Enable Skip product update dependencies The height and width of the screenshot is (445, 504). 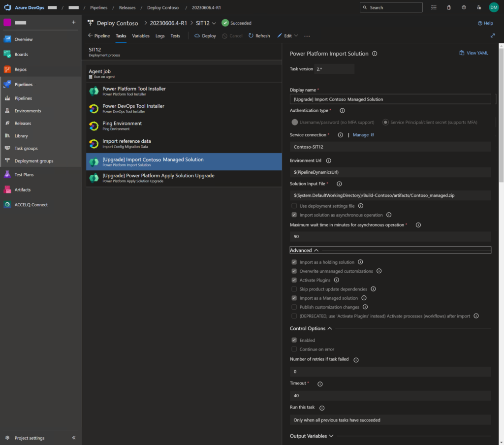click(293, 289)
